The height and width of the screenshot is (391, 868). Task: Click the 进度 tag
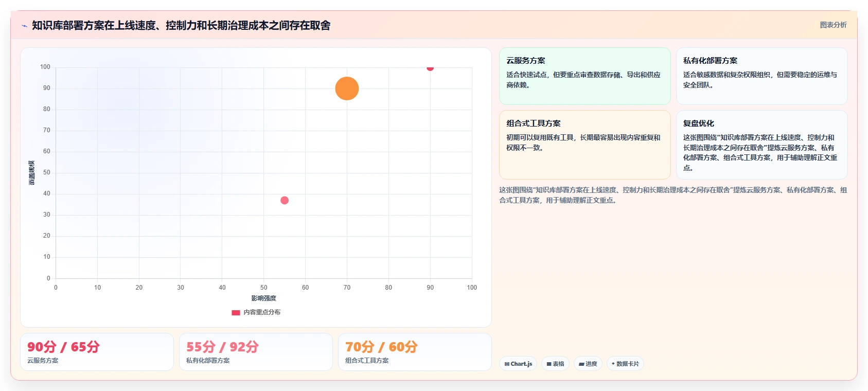coord(588,364)
